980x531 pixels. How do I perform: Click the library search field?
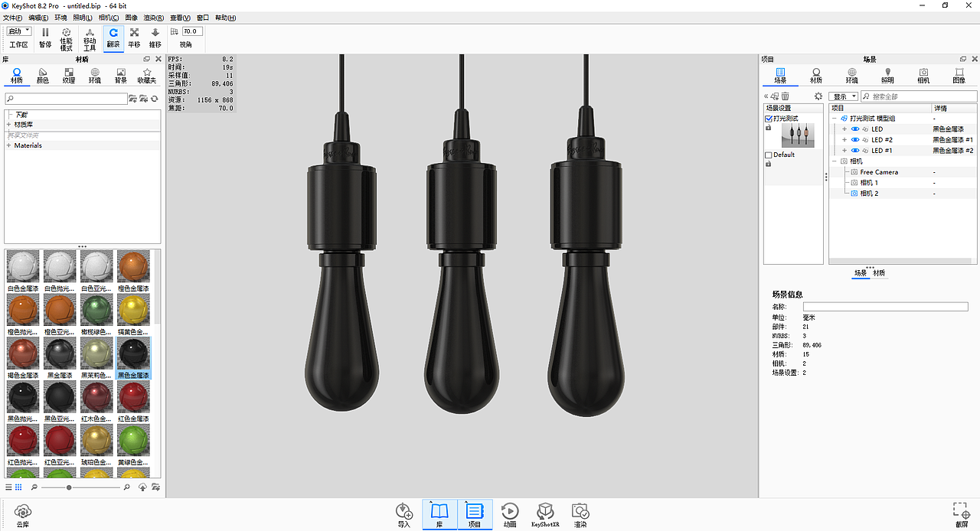pyautogui.click(x=66, y=99)
